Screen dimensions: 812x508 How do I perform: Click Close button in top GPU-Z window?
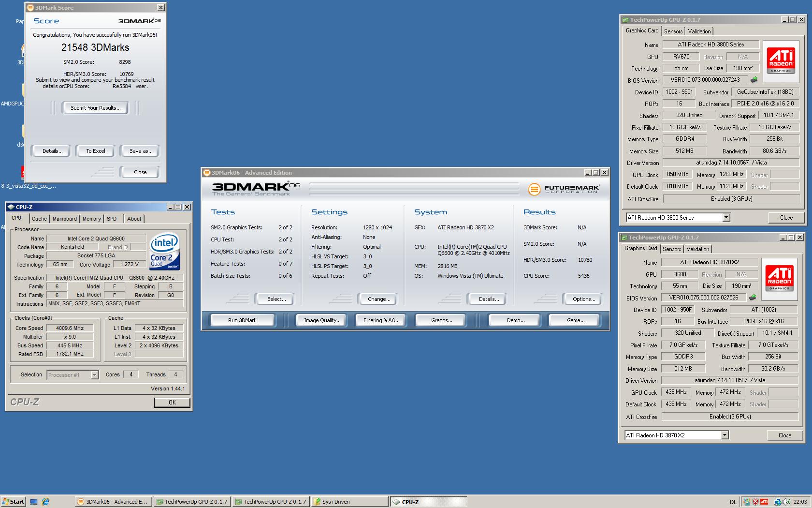[x=786, y=218]
